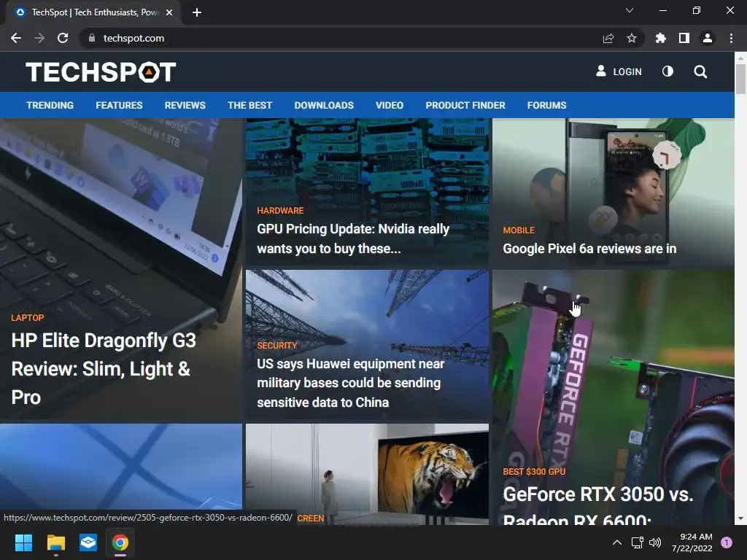Open the VIDEO menu
The width and height of the screenshot is (747, 560).
click(x=390, y=105)
